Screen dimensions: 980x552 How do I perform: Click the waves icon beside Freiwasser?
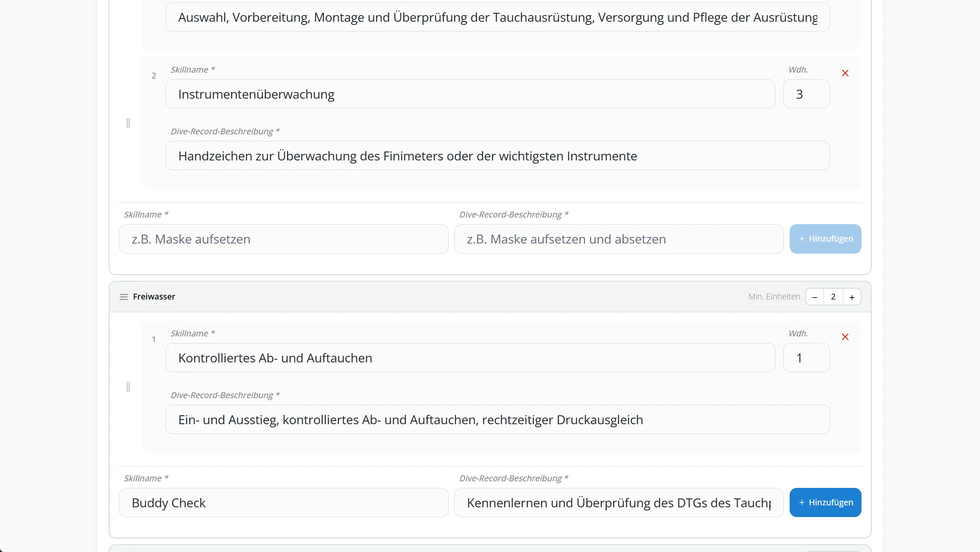[x=124, y=297]
